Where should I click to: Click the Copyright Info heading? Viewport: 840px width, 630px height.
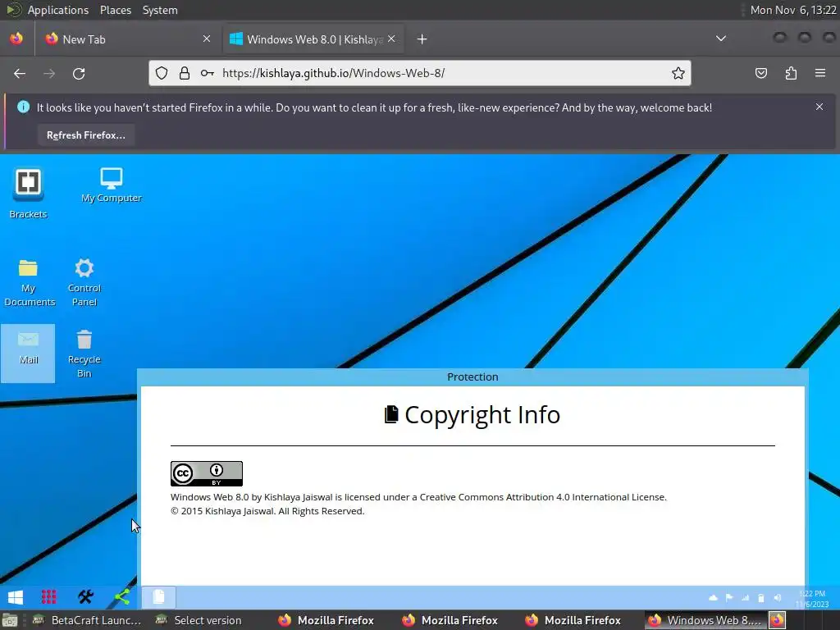tap(472, 414)
